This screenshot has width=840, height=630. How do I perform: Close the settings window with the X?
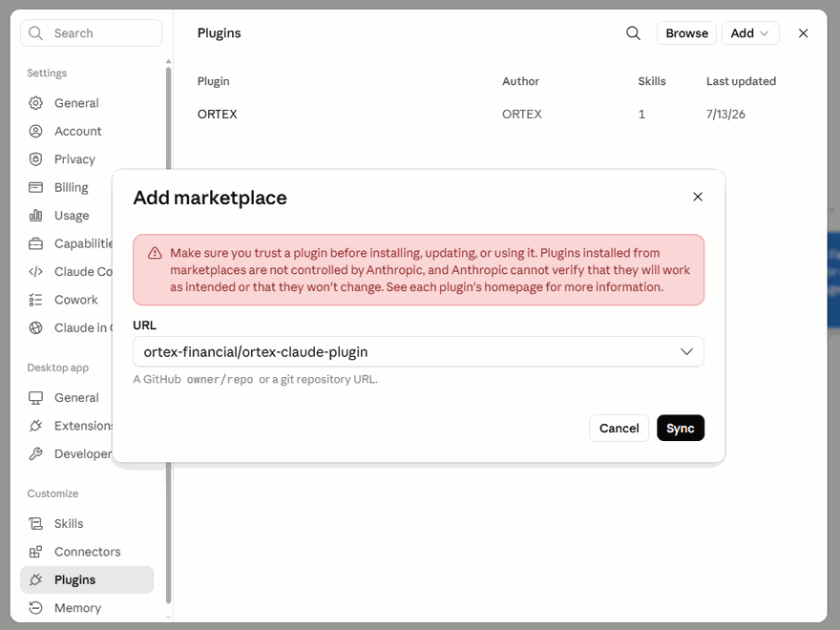coord(803,33)
